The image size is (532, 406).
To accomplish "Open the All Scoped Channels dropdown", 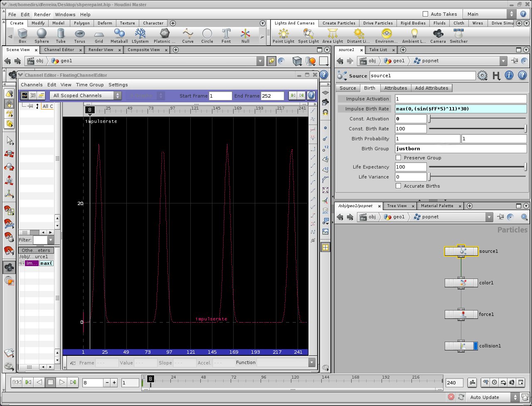I will 86,95.
